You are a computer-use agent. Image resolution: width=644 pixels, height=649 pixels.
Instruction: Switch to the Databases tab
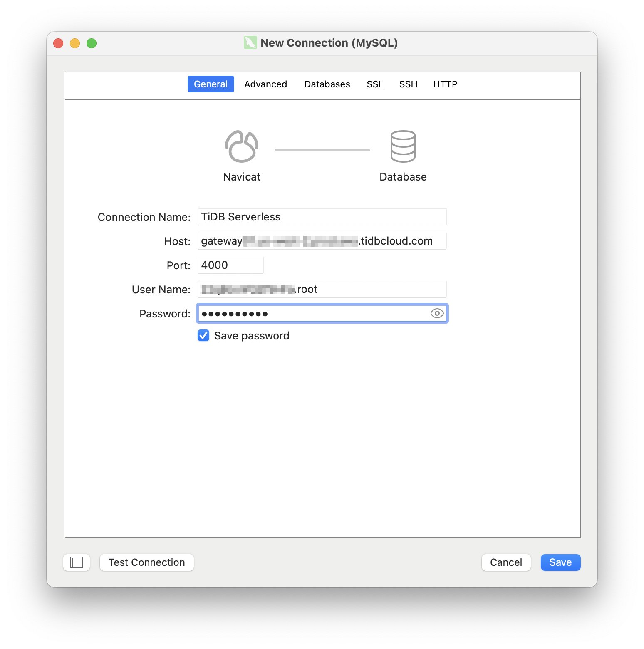click(327, 84)
